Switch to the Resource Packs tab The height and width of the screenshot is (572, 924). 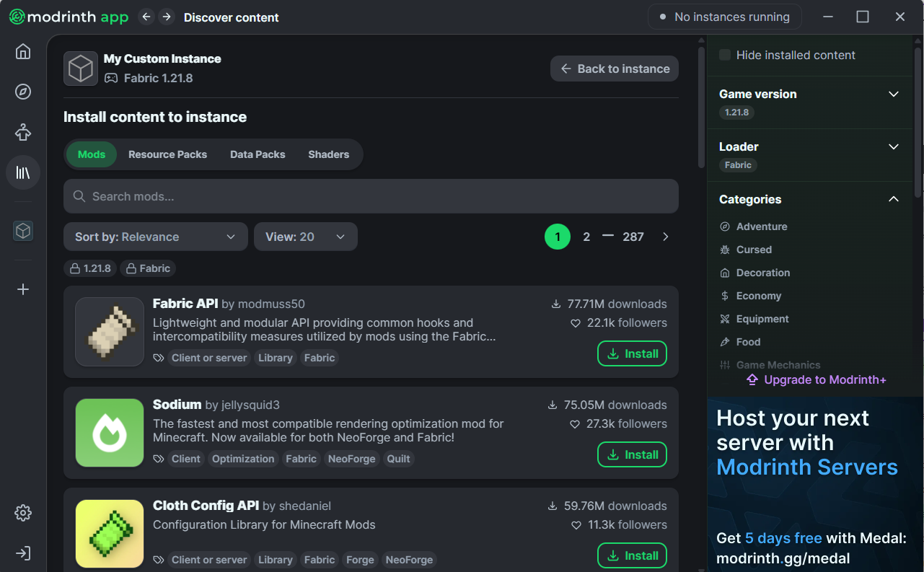coord(167,154)
